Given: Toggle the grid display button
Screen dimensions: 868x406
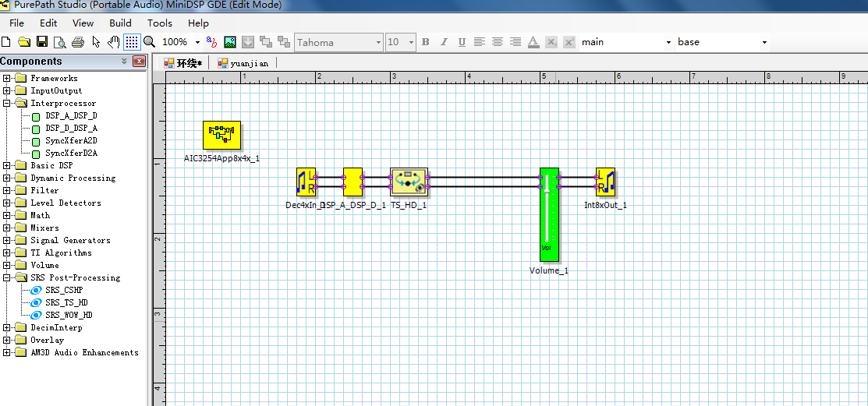Looking at the screenshot, I should 132,42.
